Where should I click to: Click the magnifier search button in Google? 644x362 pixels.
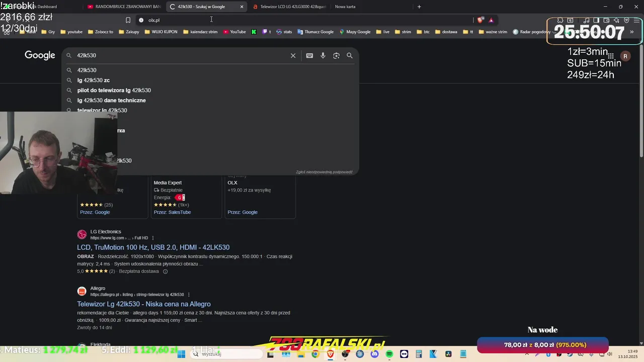point(350,55)
